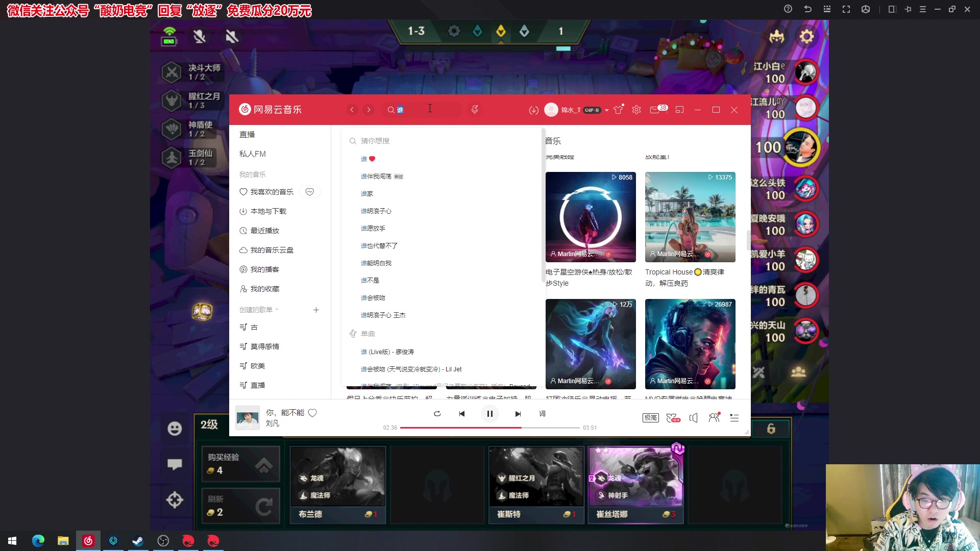
Task: Open the listen-together people icon
Action: [x=715, y=417]
